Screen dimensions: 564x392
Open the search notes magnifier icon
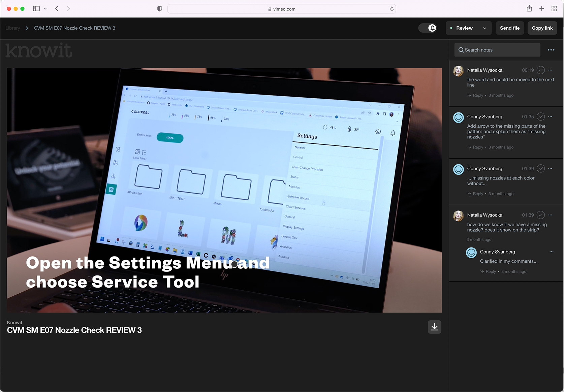(461, 50)
